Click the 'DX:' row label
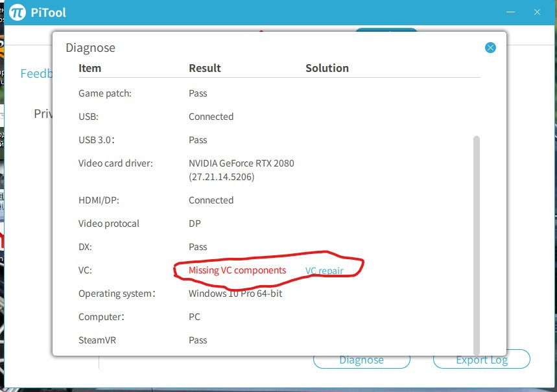The width and height of the screenshot is (557, 392). pos(85,247)
